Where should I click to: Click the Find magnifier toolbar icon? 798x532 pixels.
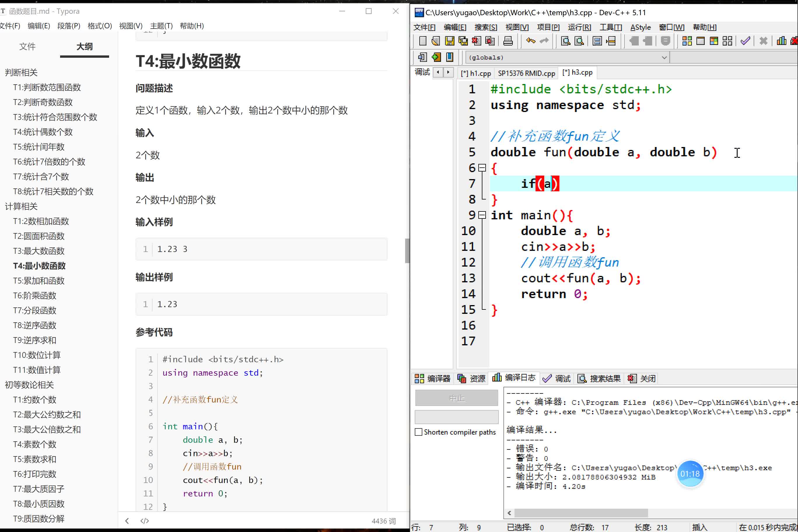(x=565, y=41)
